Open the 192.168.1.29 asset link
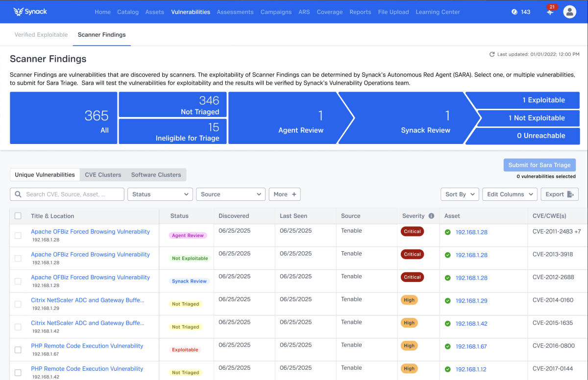This screenshot has height=380, width=588. point(471,301)
